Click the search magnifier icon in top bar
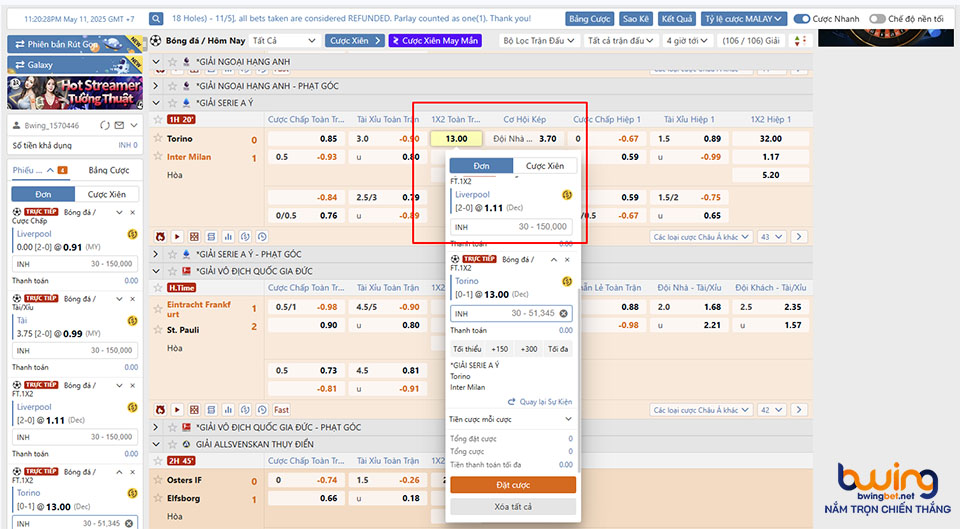The width and height of the screenshot is (960, 529). point(157,18)
